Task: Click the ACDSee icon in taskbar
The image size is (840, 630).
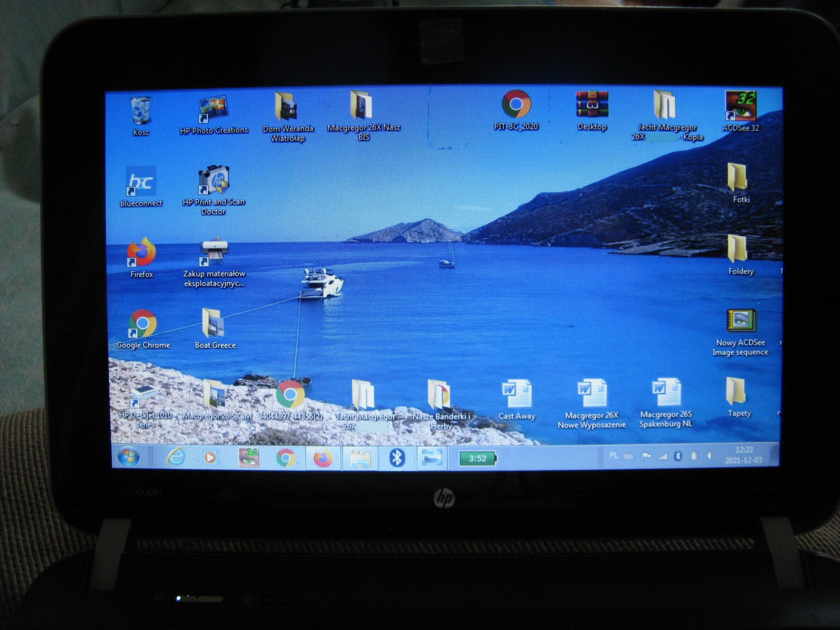Action: click(x=249, y=457)
